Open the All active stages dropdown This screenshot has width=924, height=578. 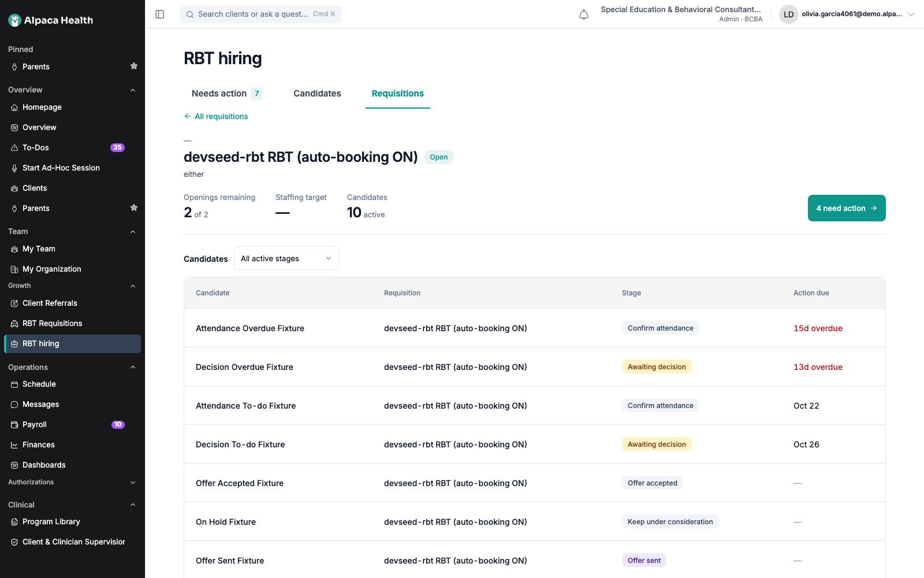click(x=286, y=258)
